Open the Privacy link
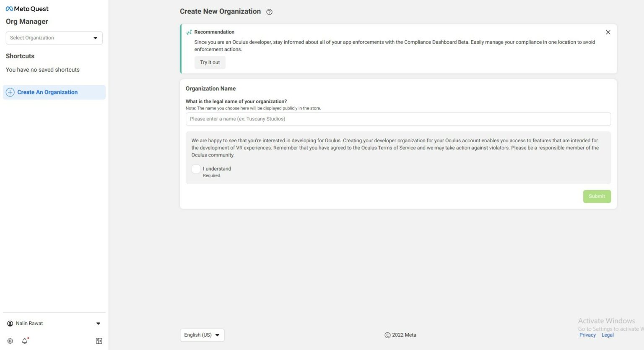644x350 pixels. coord(587,335)
